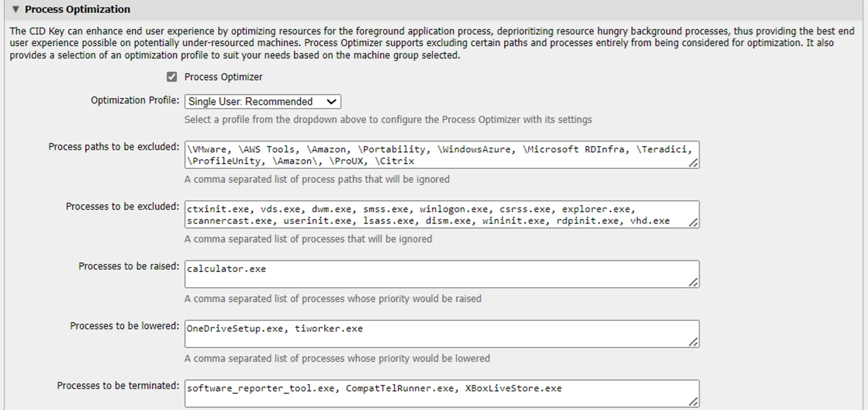
Task: Click the Processes to be lowered field
Action: [x=442, y=334]
